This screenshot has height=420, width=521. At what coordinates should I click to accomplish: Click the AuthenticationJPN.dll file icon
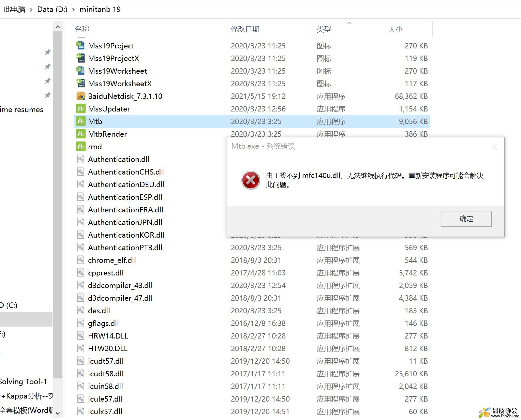(x=80, y=222)
